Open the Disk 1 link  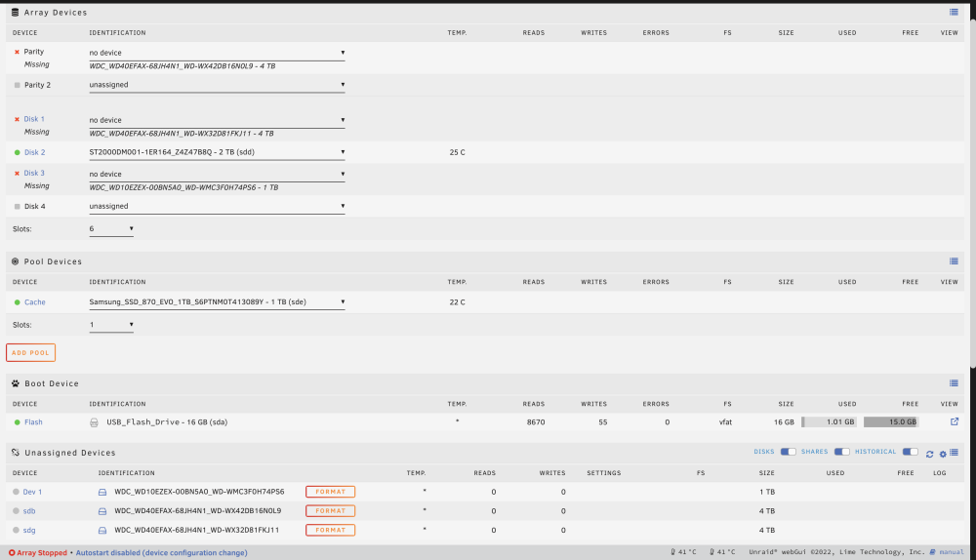34,119
